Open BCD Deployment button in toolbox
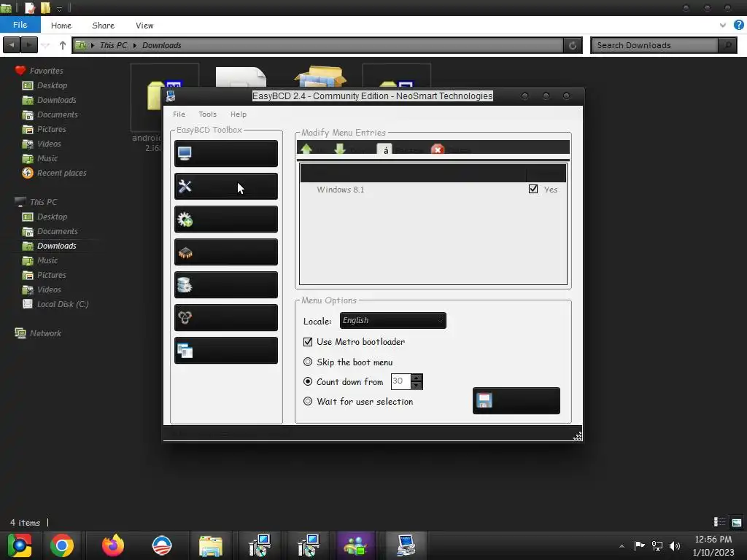The height and width of the screenshot is (560, 747). point(226,318)
